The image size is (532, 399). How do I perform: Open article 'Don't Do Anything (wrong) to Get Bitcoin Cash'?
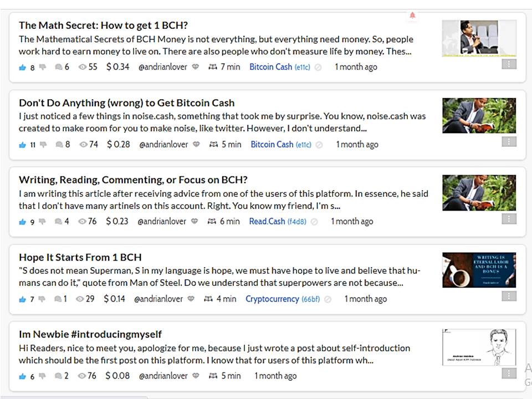(126, 103)
